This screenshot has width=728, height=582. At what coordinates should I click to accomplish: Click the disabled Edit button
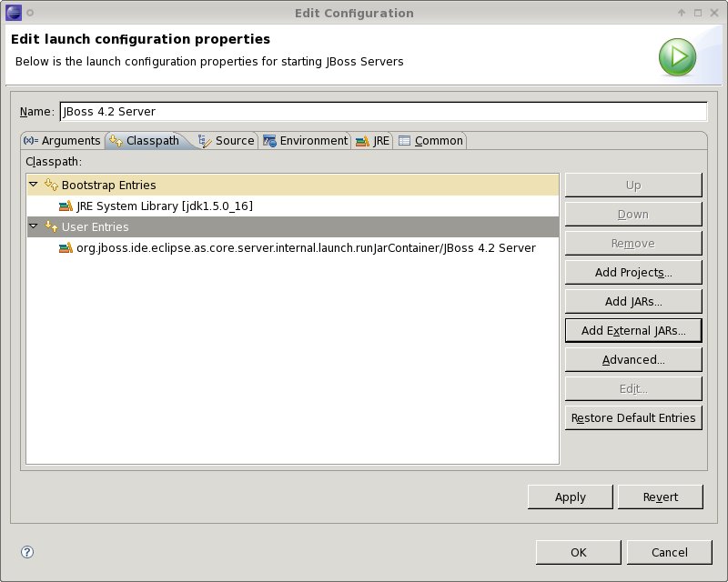click(633, 388)
